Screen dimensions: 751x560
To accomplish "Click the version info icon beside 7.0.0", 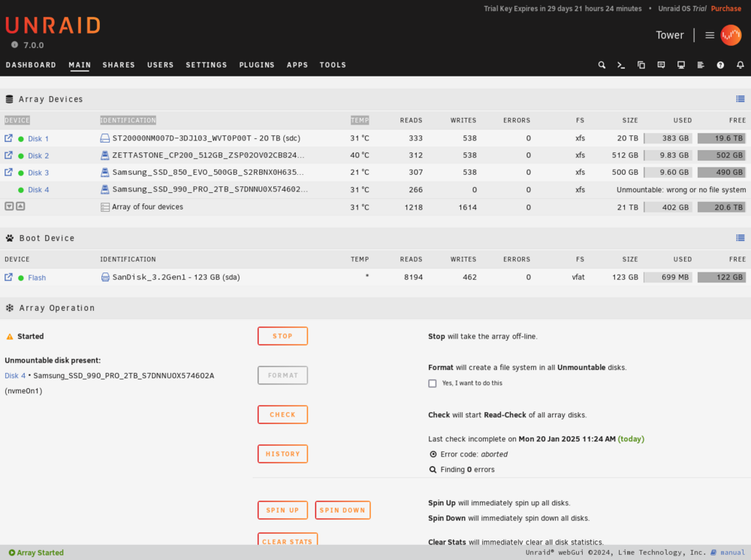I will point(15,44).
